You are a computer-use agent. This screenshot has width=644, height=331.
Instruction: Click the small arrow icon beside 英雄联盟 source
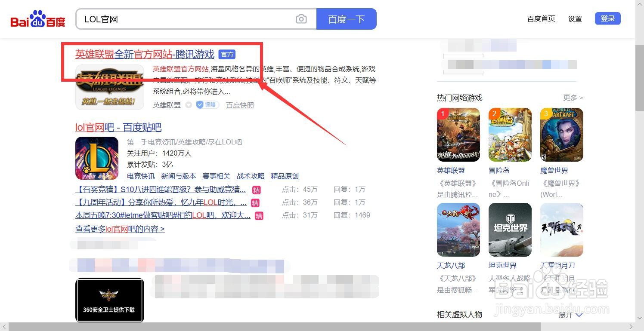189,105
